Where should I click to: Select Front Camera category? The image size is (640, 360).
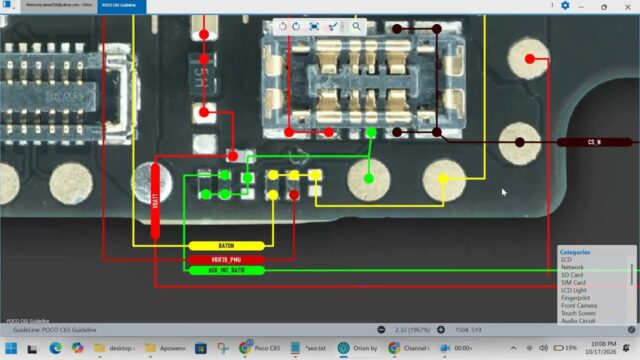point(579,306)
